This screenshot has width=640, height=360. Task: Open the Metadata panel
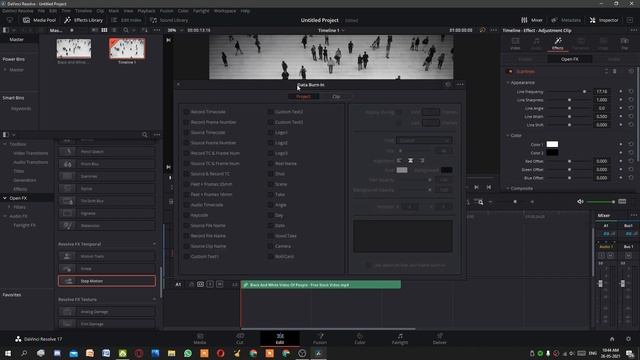(x=566, y=20)
